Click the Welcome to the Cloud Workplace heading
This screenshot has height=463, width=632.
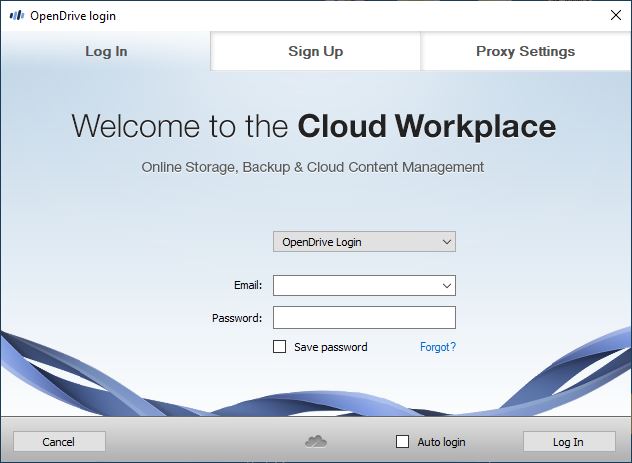pos(314,126)
